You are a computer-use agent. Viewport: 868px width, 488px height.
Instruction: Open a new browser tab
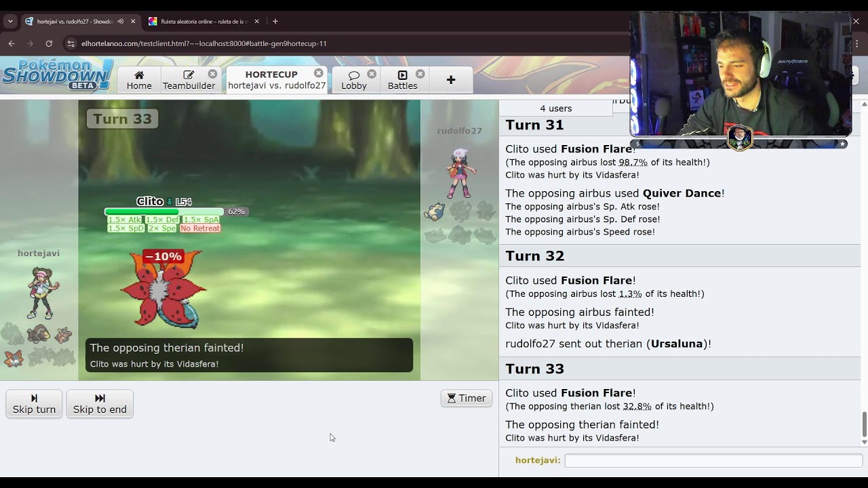(x=275, y=21)
